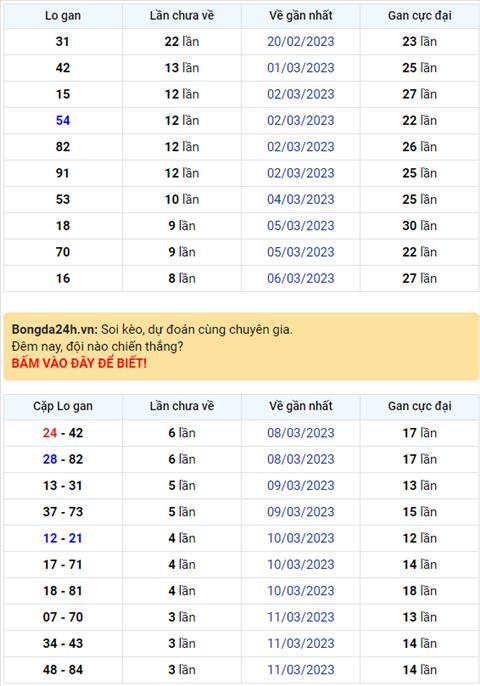This screenshot has height=686, width=480.
Task: Click '18 lần' Gan cực đại for 18 - 81
Action: 420,590
